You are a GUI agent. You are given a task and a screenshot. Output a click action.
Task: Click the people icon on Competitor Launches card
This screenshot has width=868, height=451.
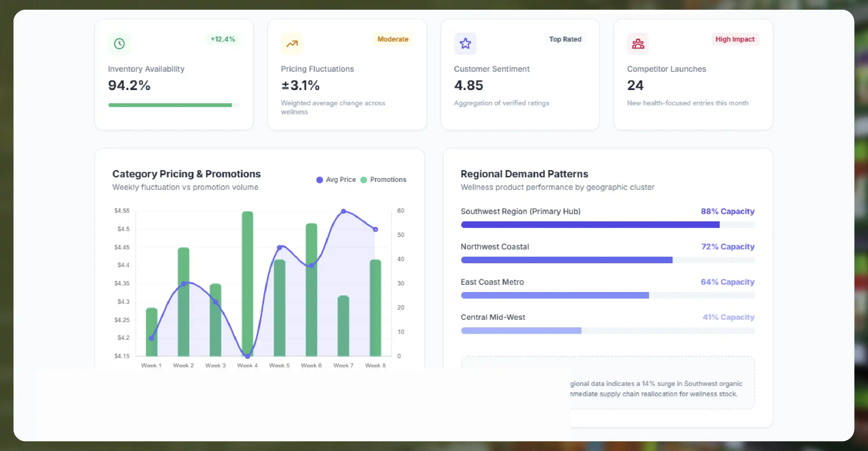click(x=638, y=44)
